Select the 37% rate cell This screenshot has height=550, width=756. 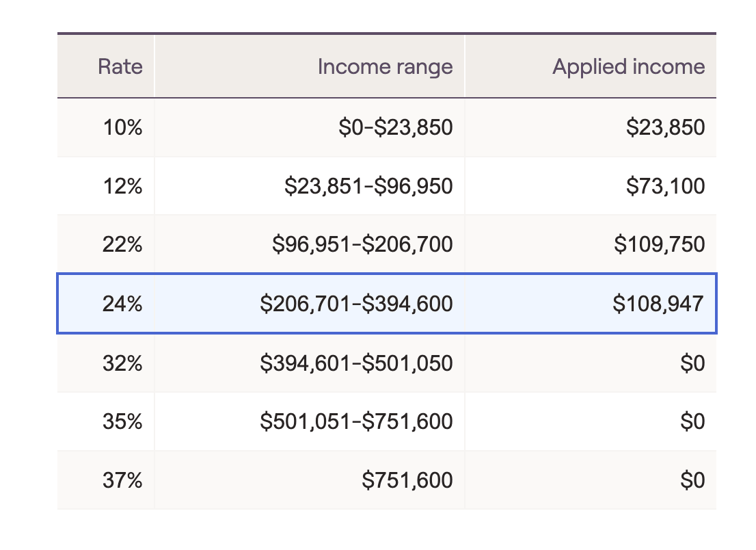(x=122, y=480)
